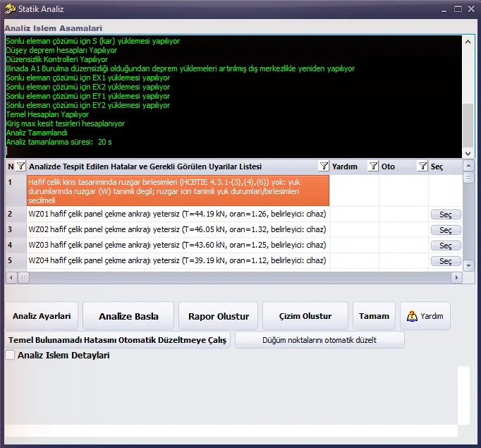Click error list scroll down arrow
The height and width of the screenshot is (448, 481).
(468, 265)
